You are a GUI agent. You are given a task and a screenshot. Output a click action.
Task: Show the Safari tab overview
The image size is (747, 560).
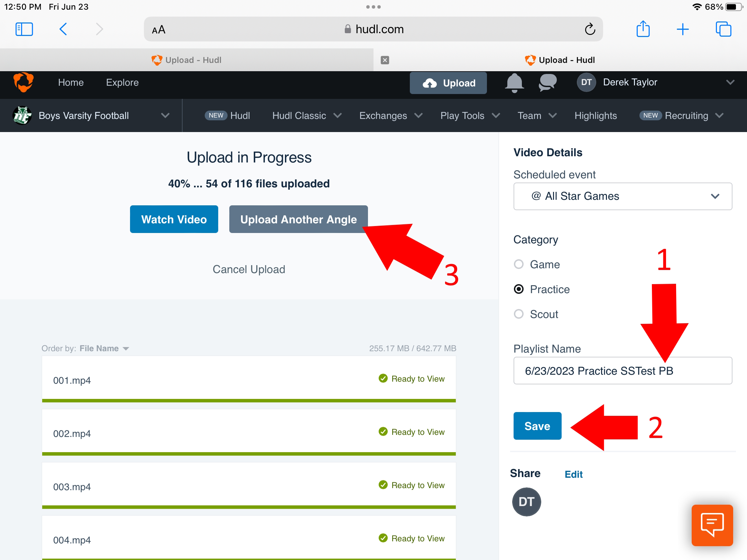coord(723,29)
